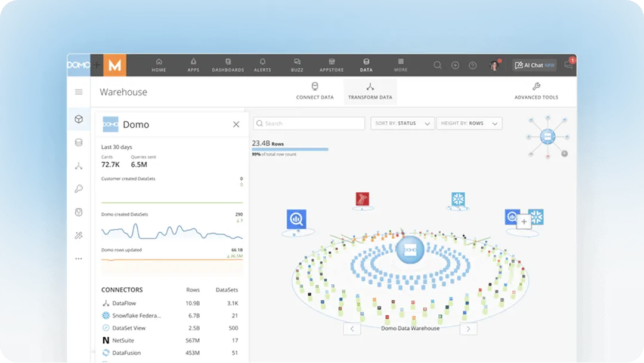
Task: Sort connectors by Rows column header
Action: 193,290
